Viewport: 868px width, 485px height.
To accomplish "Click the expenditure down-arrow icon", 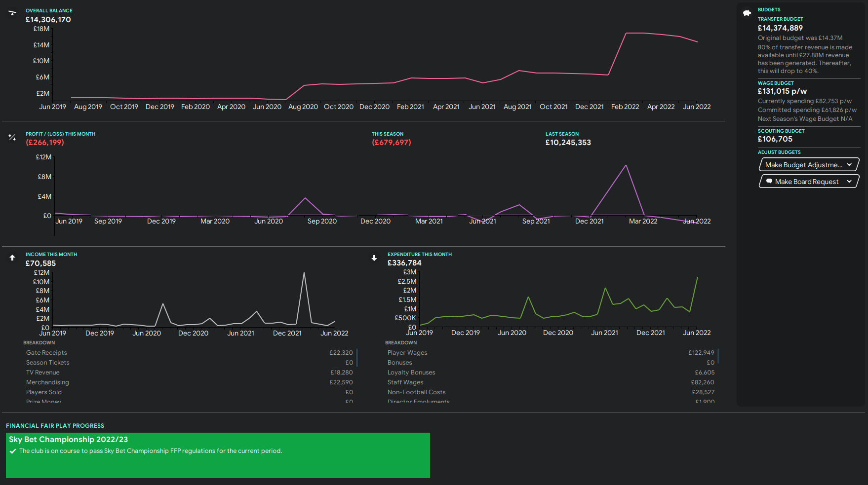I will coord(374,258).
